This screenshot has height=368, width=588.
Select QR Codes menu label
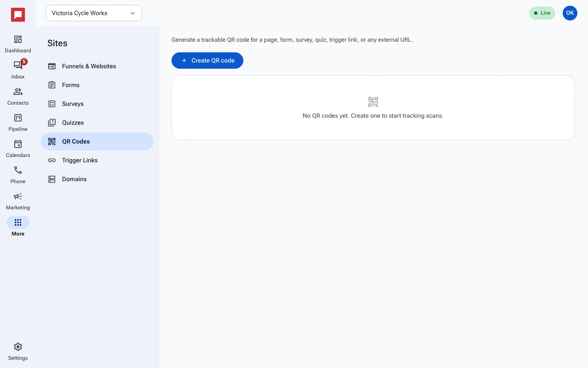76,141
